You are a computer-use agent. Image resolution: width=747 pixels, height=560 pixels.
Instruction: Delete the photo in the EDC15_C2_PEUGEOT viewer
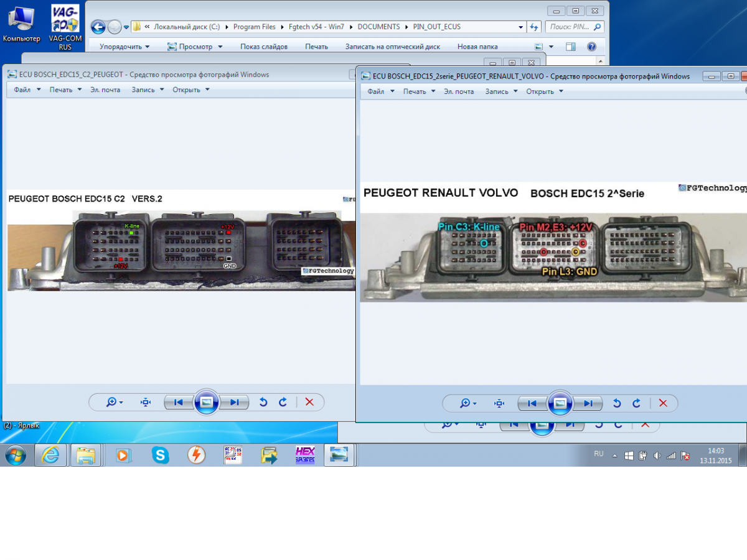[309, 403]
